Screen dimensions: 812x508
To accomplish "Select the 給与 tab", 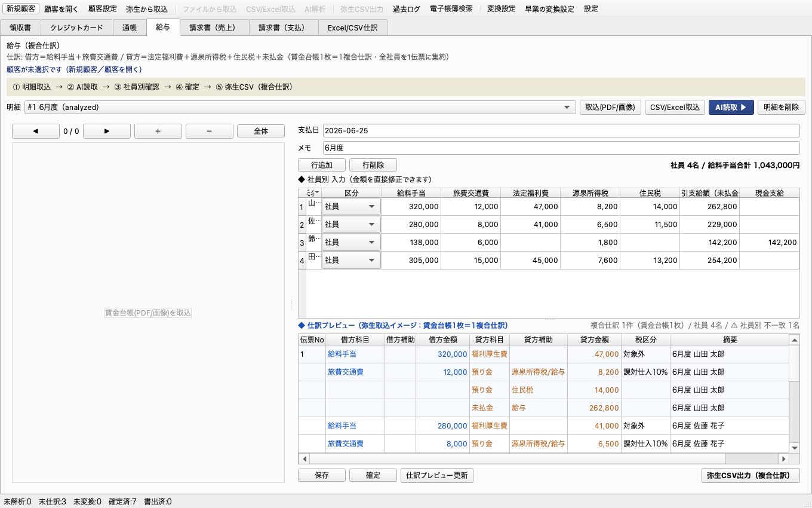I will click(x=162, y=27).
